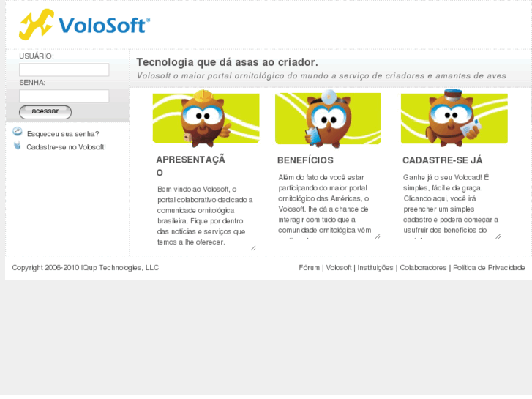
Task: Click the VoloSoft logo
Action: (84, 24)
